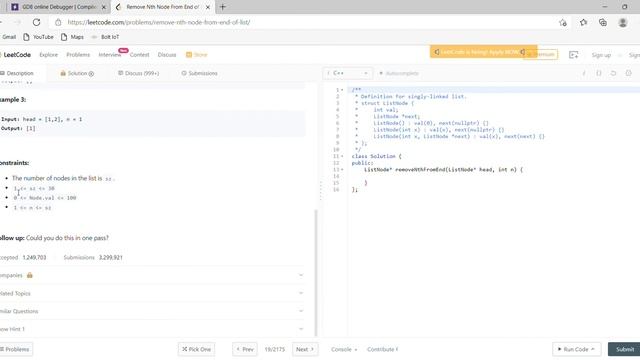Open the browser profile avatar

pyautogui.click(x=622, y=22)
